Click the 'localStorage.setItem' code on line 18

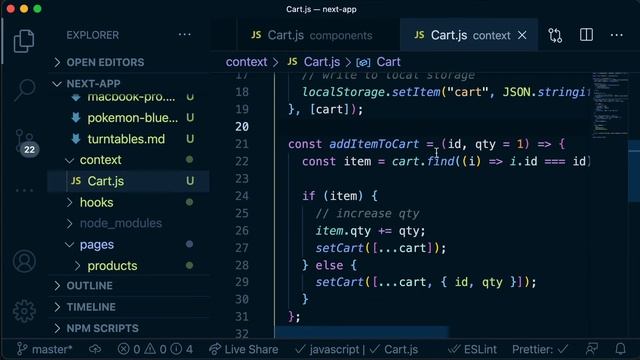(x=371, y=92)
